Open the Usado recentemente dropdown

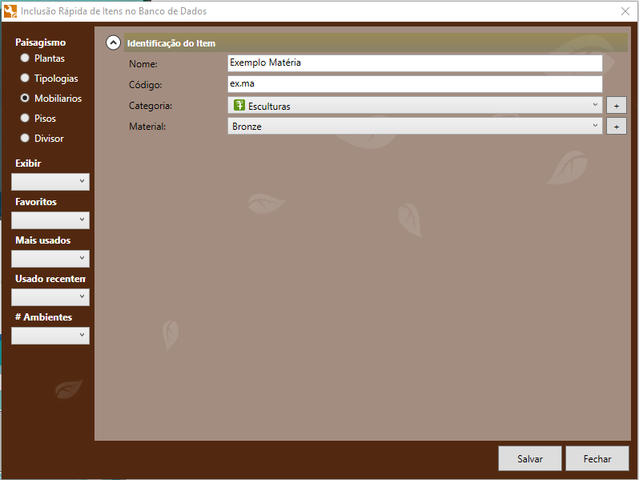pyautogui.click(x=50, y=297)
